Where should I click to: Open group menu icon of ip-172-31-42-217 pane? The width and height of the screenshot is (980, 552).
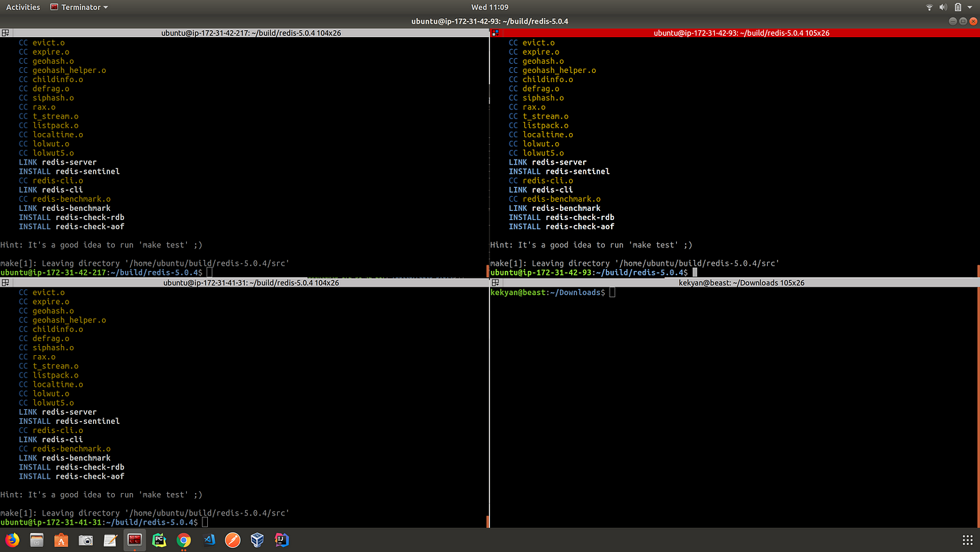(x=5, y=33)
